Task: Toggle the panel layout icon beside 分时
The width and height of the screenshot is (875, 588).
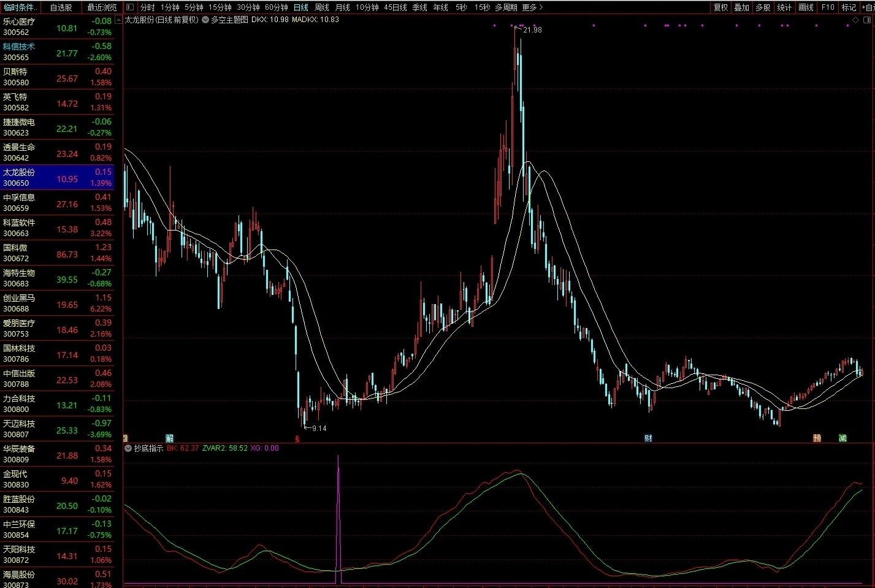Action: tap(129, 7)
